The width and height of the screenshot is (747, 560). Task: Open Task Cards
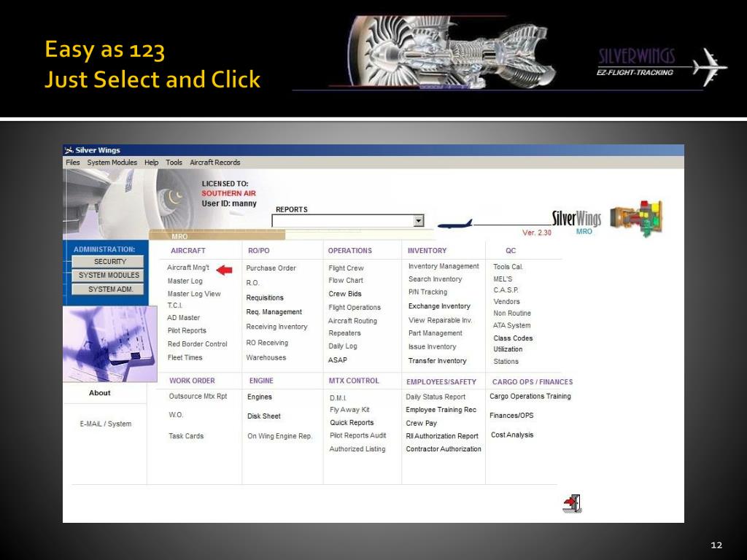[x=186, y=436]
